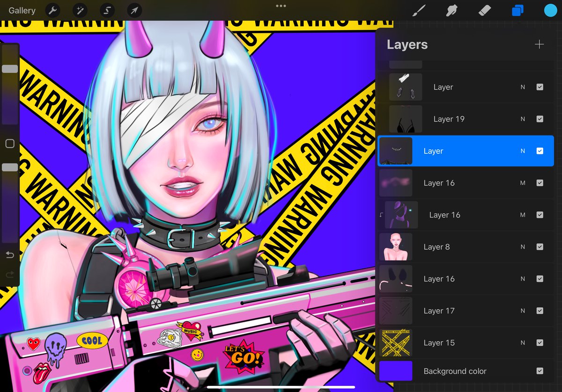Open blend mode N on Layer 15
Viewport: 562px width, 392px height.
pyautogui.click(x=523, y=343)
